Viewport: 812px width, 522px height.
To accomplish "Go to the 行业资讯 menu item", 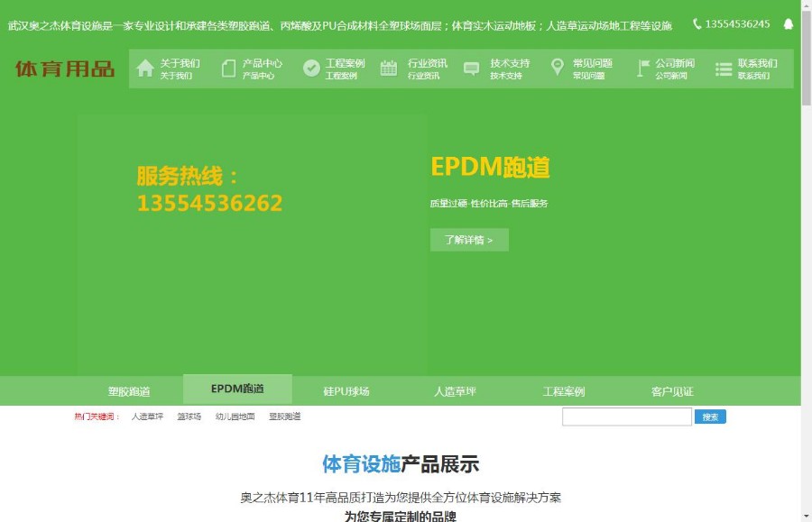I will [428, 69].
